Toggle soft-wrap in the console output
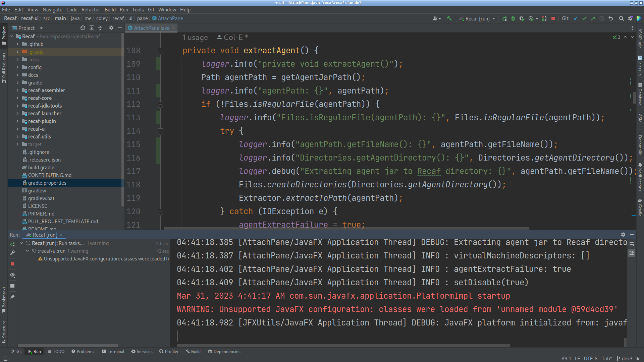 632,245
